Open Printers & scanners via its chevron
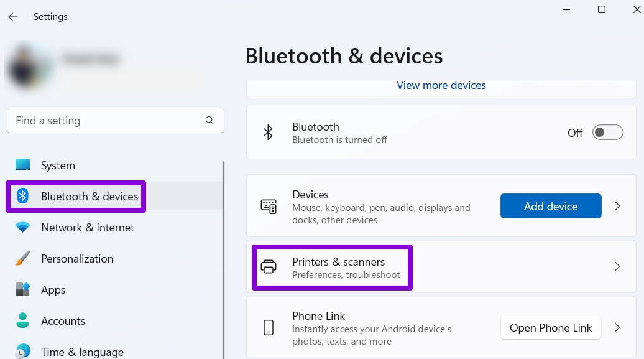Image resolution: width=644 pixels, height=359 pixels. tap(617, 266)
